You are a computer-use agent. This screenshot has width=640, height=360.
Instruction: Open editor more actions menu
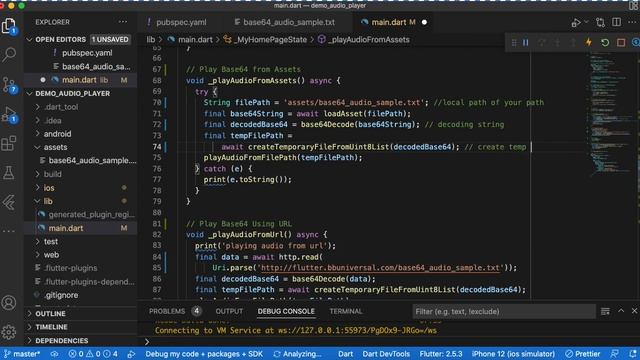click(632, 22)
